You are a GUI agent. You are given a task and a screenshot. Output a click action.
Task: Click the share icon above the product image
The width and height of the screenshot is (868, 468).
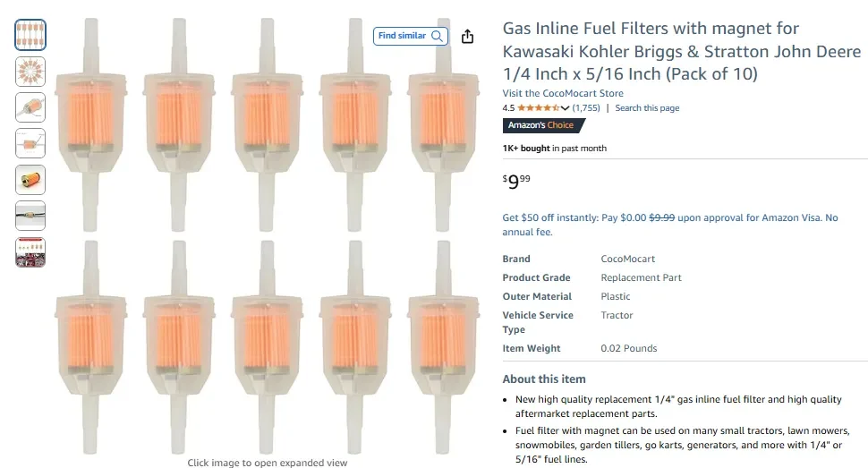tap(467, 37)
